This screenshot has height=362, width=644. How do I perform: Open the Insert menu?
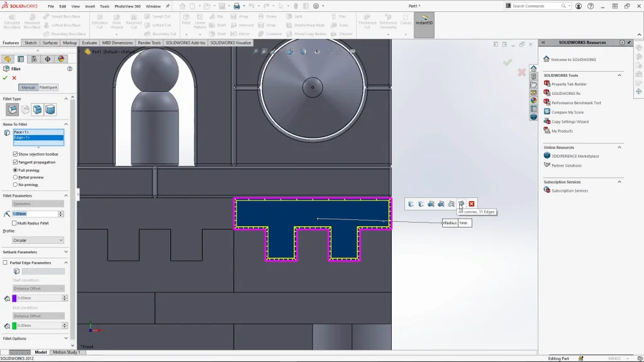[x=90, y=6]
